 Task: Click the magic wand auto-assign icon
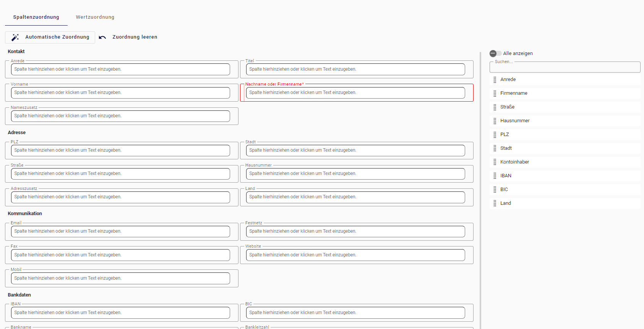[x=15, y=37]
